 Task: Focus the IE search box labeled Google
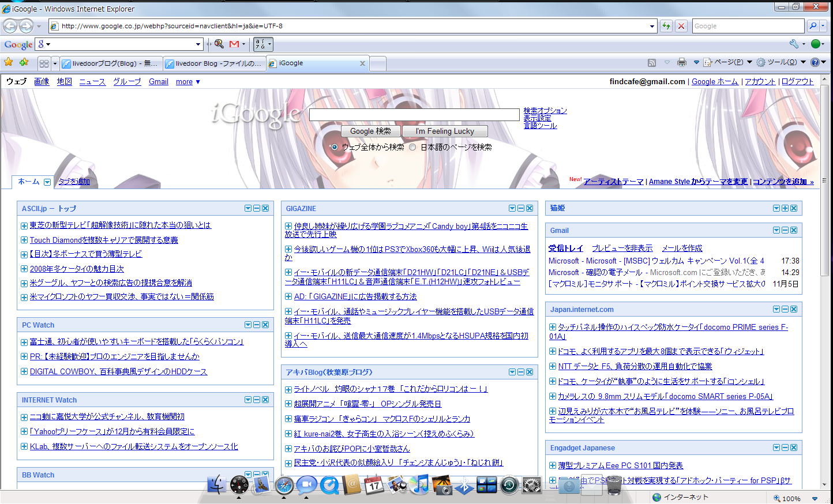[748, 26]
